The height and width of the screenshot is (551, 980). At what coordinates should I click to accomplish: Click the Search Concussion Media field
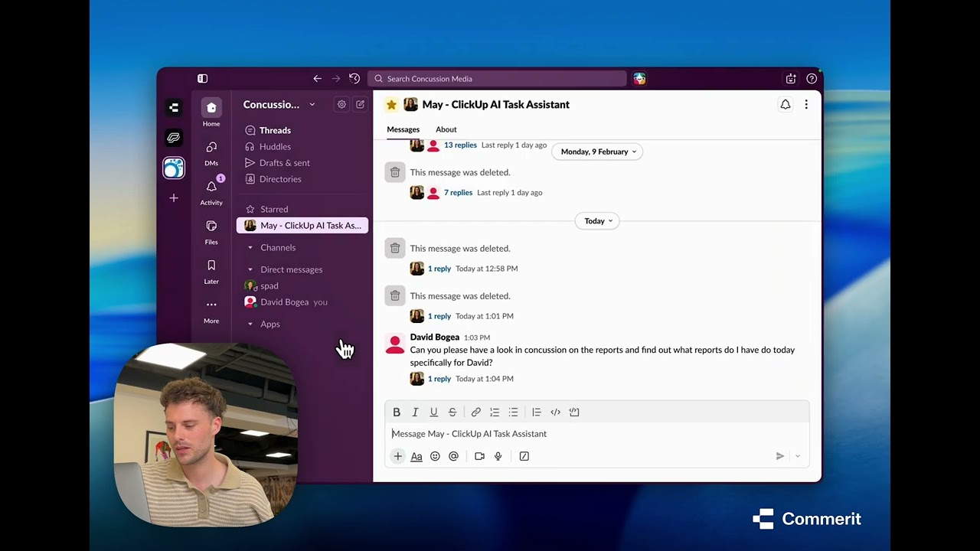(x=497, y=78)
